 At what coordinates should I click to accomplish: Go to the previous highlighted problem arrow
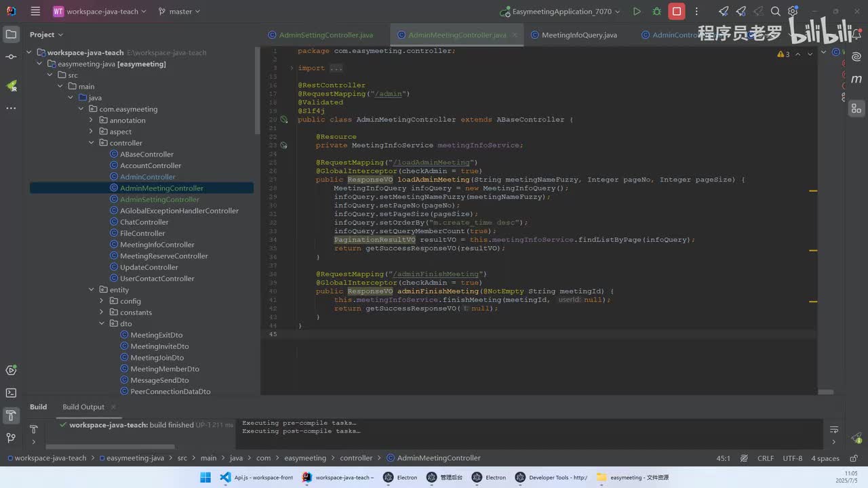798,54
